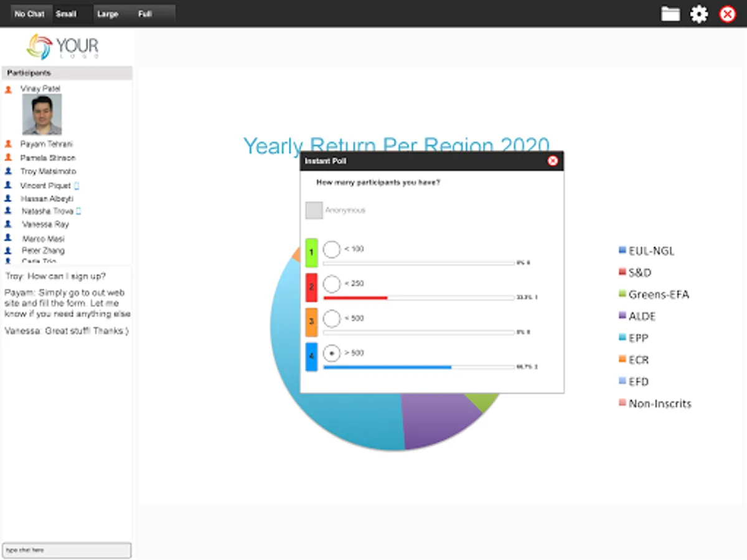The image size is (747, 560).
Task: Click the YOUR LOGO swirl icon
Action: [40, 47]
